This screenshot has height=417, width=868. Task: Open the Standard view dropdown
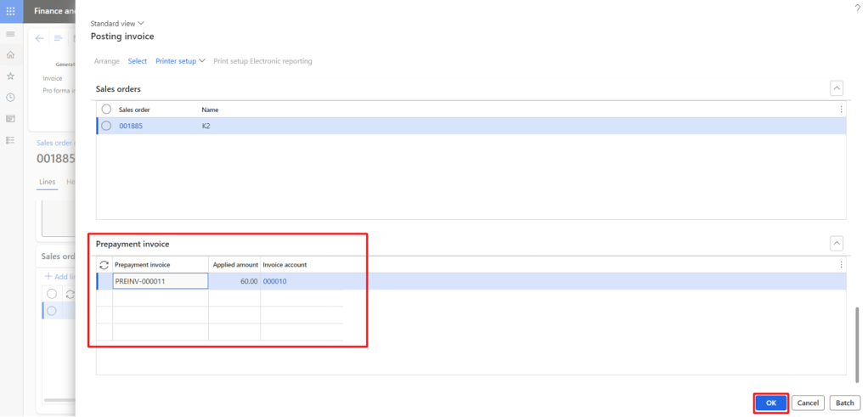[117, 24]
